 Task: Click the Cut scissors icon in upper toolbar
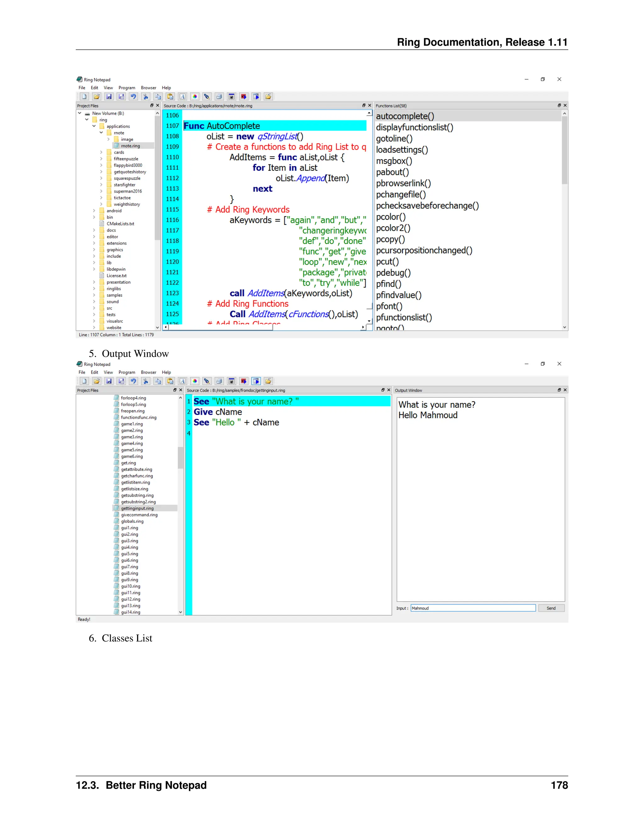pyautogui.click(x=145, y=97)
